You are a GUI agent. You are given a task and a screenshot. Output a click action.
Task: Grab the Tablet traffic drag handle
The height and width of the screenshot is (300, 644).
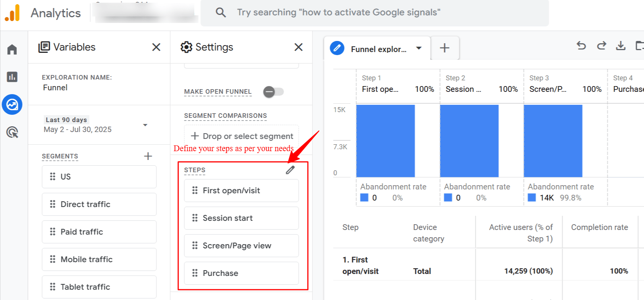[53, 287]
